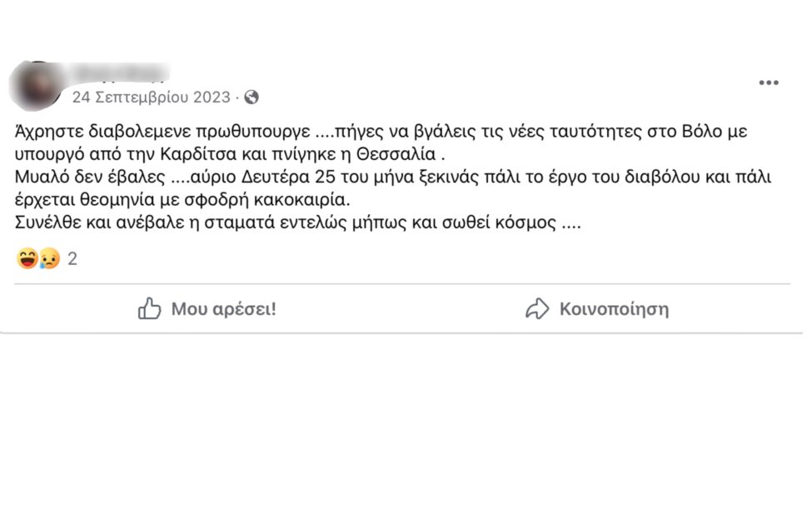The image size is (812, 525).
Task: Select the crying emoji reaction
Action: coord(50,258)
